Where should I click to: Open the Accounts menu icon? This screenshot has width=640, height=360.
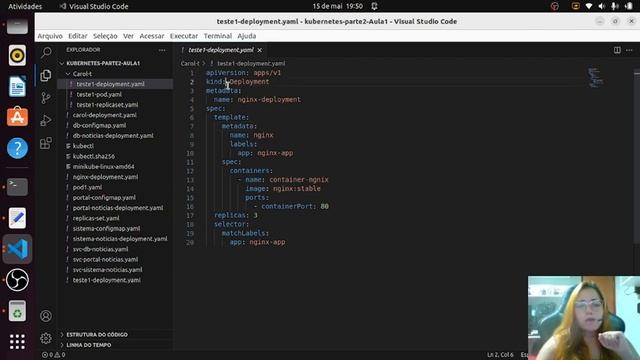[46, 316]
